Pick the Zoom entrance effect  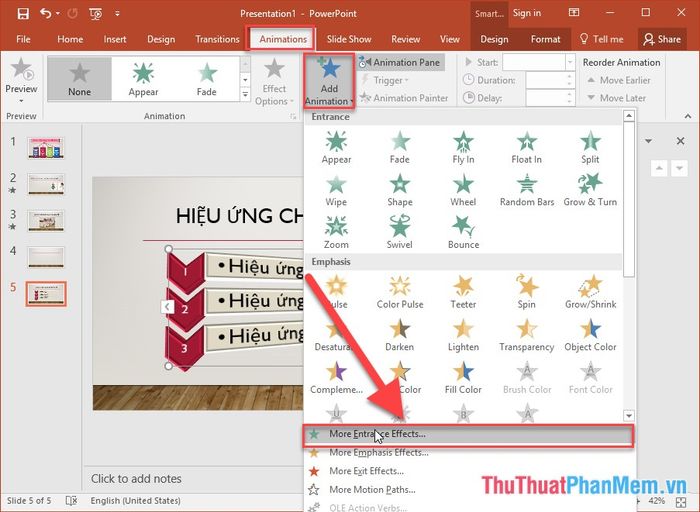coord(336,233)
